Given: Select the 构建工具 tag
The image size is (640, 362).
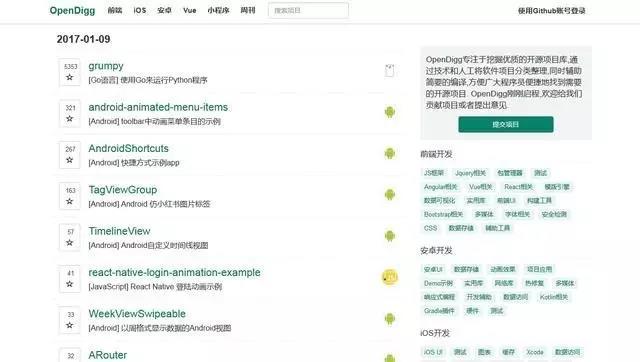Looking at the screenshot, I should pyautogui.click(x=539, y=200).
